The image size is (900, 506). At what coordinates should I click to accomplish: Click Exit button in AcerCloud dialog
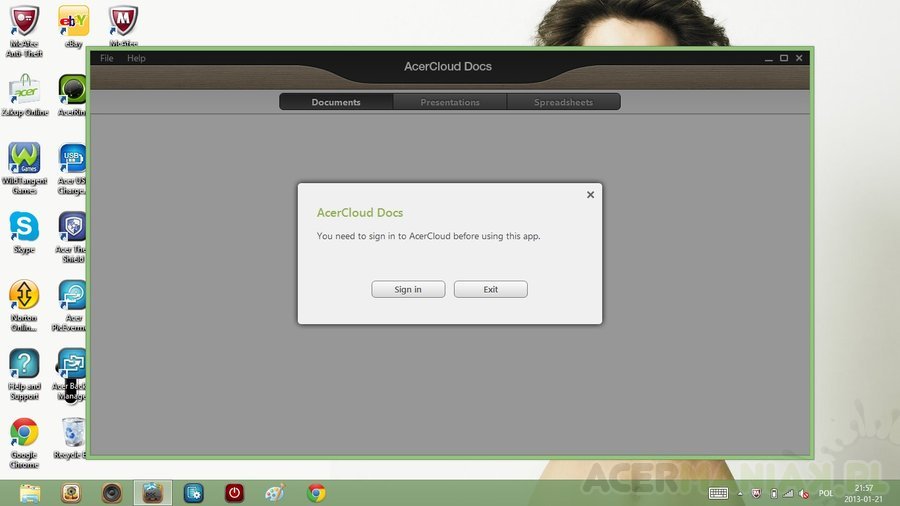pos(491,289)
